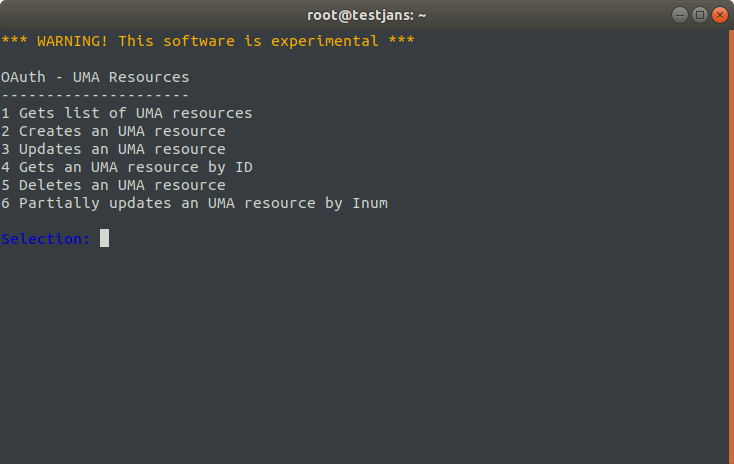734x464 pixels.
Task: Click the terminal title root@testjans
Action: click(367, 15)
